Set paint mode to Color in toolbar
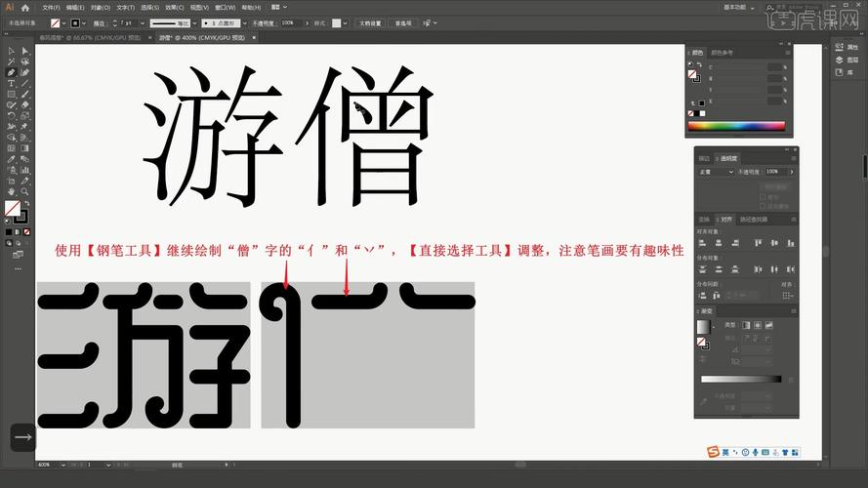 (9, 232)
